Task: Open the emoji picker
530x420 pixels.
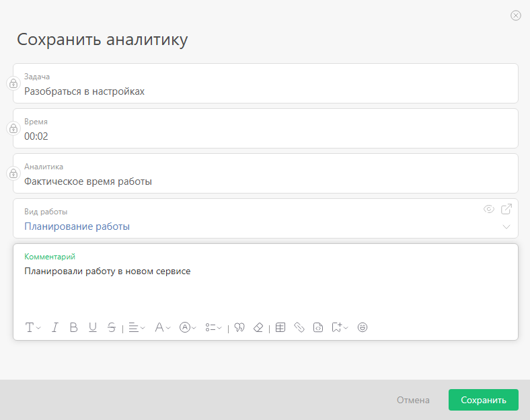Action: pyautogui.click(x=363, y=327)
